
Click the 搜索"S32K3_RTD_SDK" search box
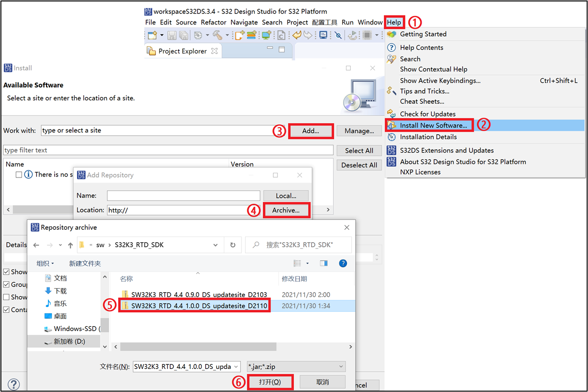(x=299, y=245)
